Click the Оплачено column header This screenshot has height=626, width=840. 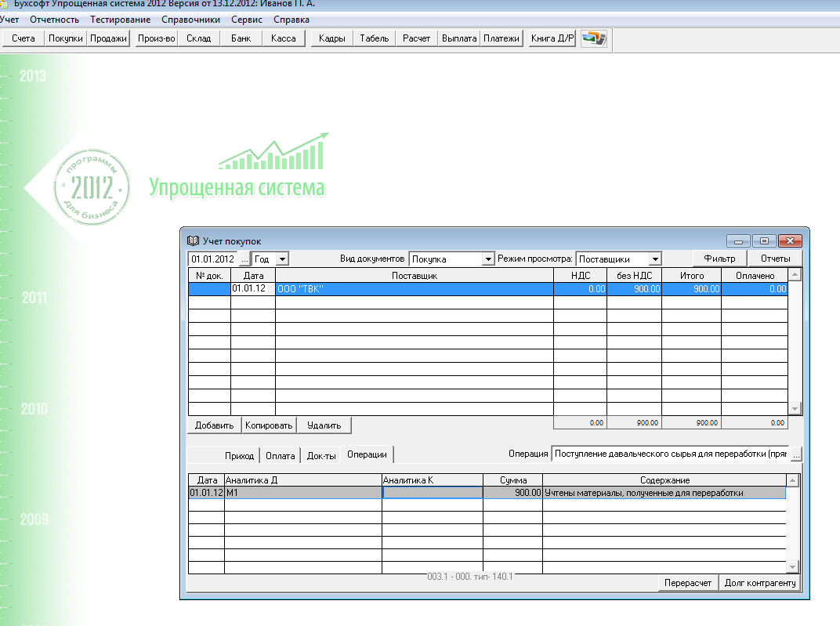click(755, 276)
